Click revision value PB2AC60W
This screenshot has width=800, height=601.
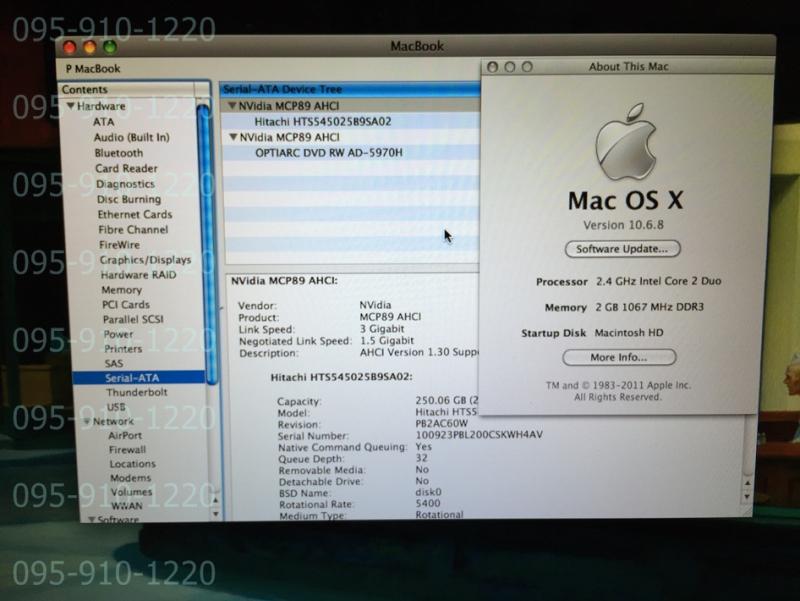(x=441, y=423)
